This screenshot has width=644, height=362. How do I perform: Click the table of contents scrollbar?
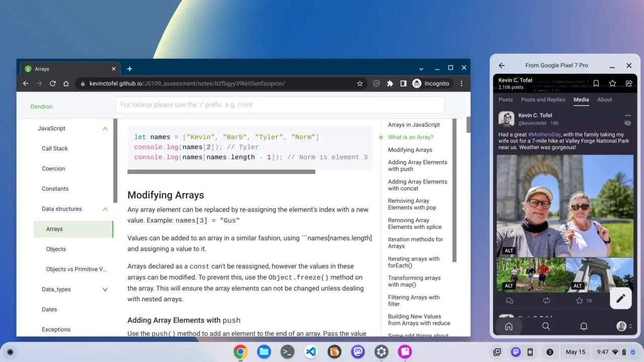(x=455, y=190)
